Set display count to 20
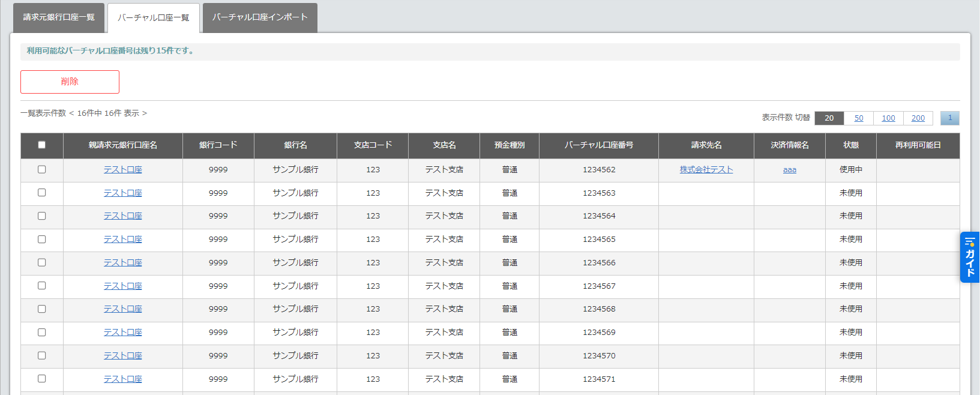The width and height of the screenshot is (980, 395). [829, 118]
